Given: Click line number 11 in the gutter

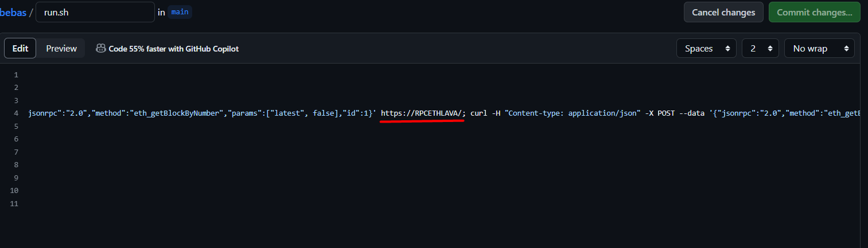Looking at the screenshot, I should coord(14,203).
